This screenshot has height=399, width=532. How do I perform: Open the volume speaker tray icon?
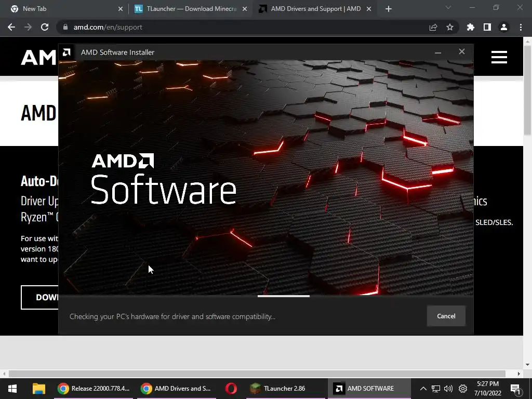click(448, 389)
